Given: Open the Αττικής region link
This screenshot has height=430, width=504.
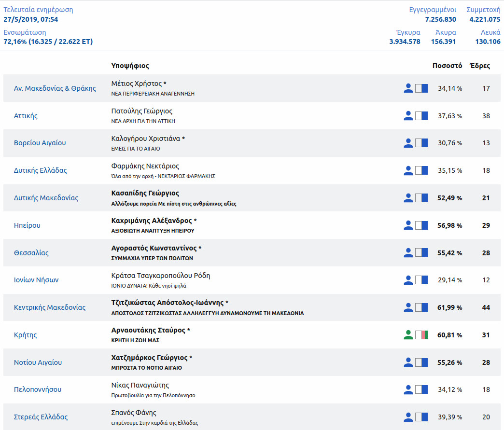Looking at the screenshot, I should tap(26, 116).
